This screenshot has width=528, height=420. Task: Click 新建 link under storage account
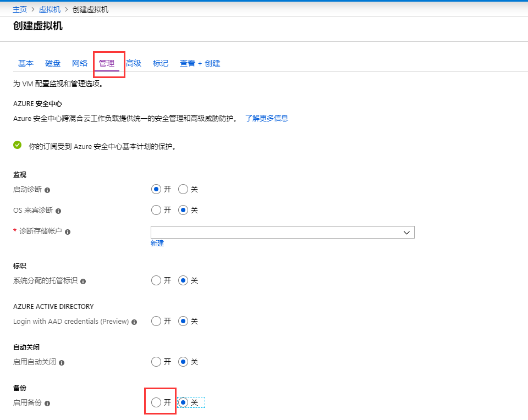click(157, 243)
